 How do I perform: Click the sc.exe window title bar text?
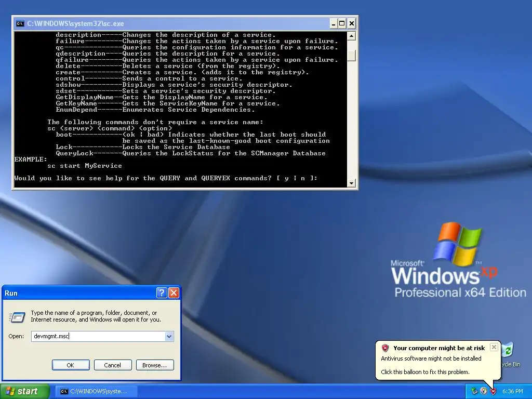tap(75, 23)
